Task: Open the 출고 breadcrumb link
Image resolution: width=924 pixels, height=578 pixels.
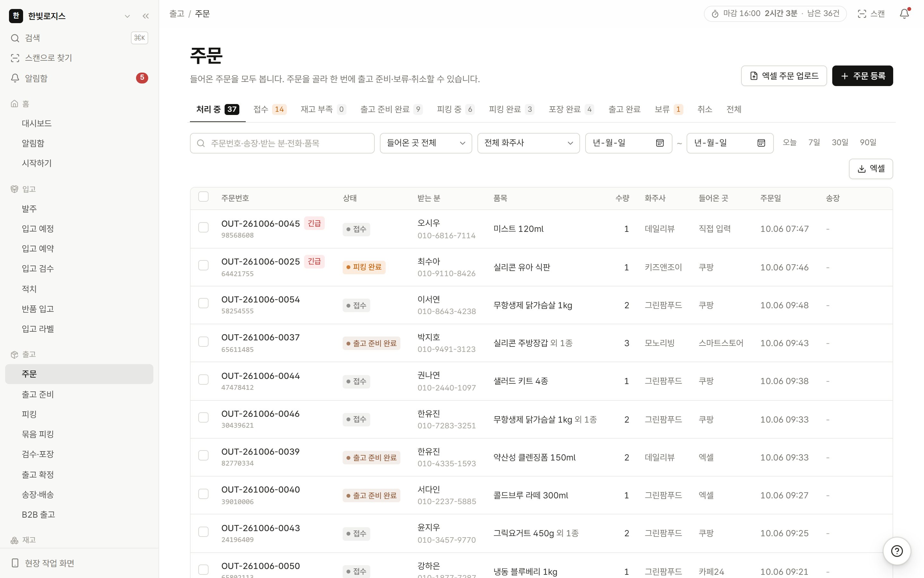Action: point(177,14)
